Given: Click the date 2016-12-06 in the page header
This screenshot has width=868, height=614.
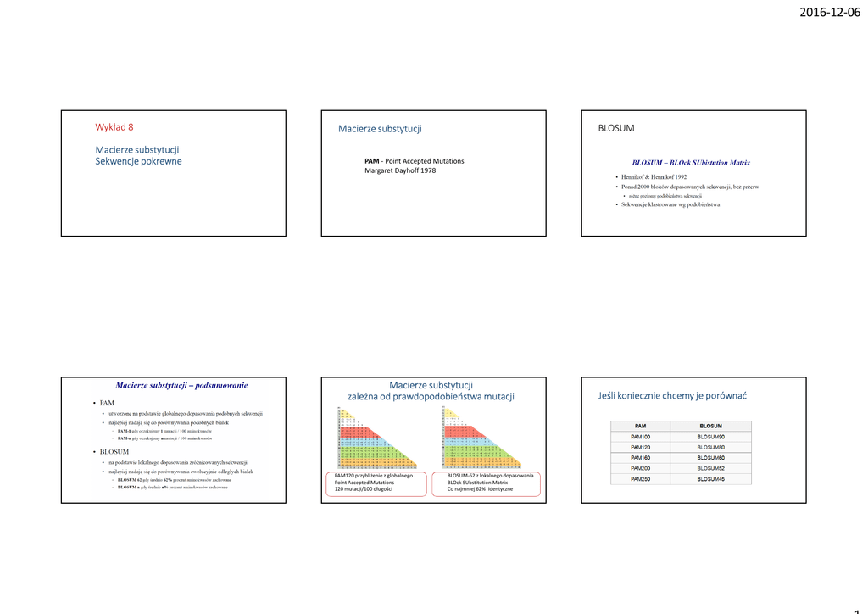Looking at the screenshot, I should click(829, 12).
